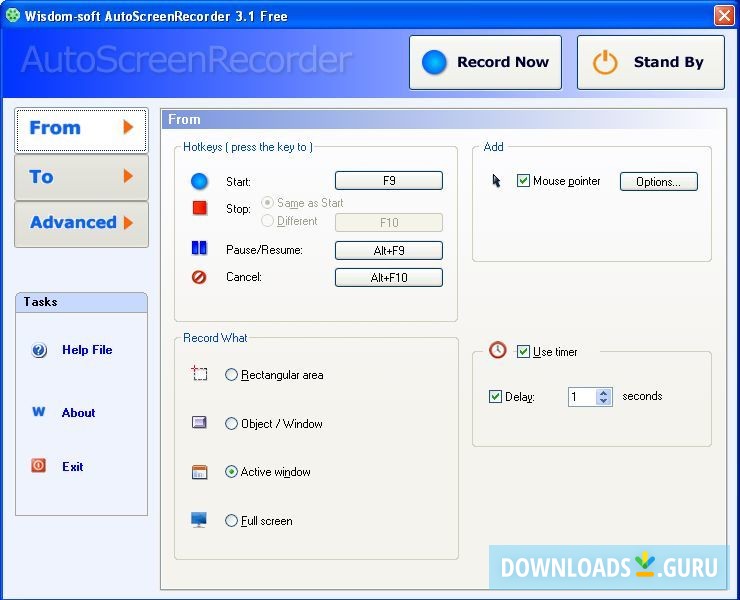Click the Exit link in Tasks
Viewport: 740px width, 600px height.
click(x=73, y=466)
